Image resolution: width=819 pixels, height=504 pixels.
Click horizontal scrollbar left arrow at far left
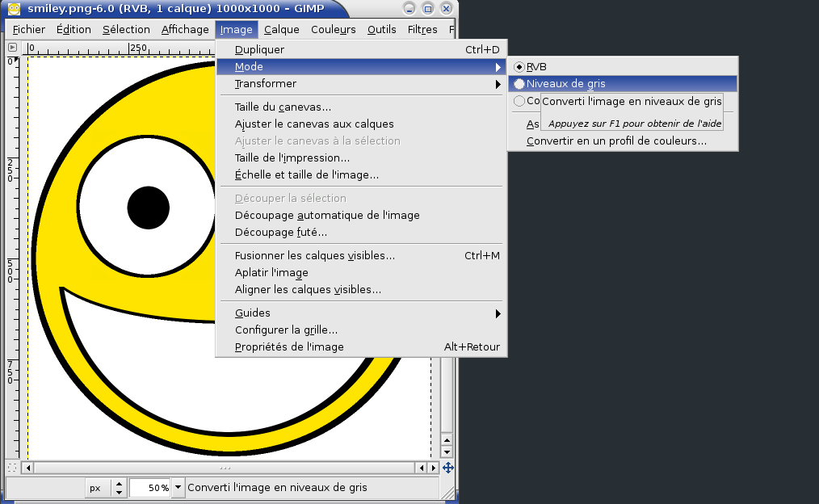[x=27, y=468]
